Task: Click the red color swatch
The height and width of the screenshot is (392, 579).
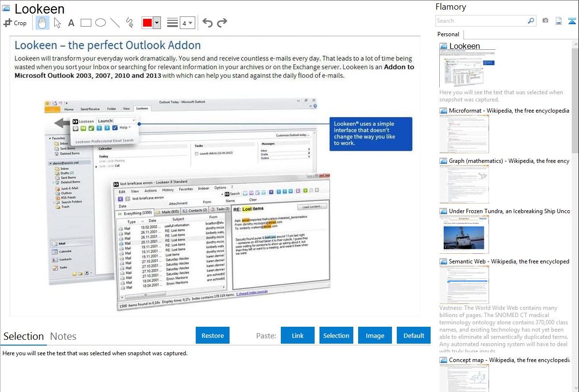Action: click(147, 23)
